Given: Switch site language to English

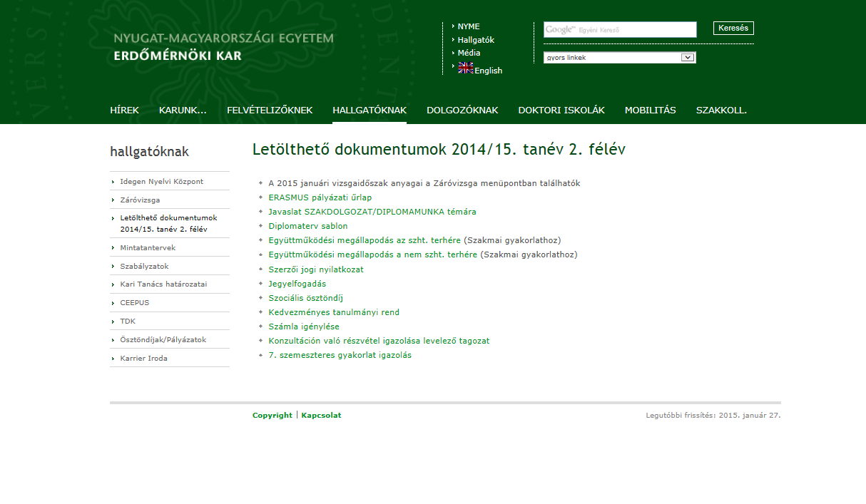Looking at the screenshot, I should pos(488,71).
